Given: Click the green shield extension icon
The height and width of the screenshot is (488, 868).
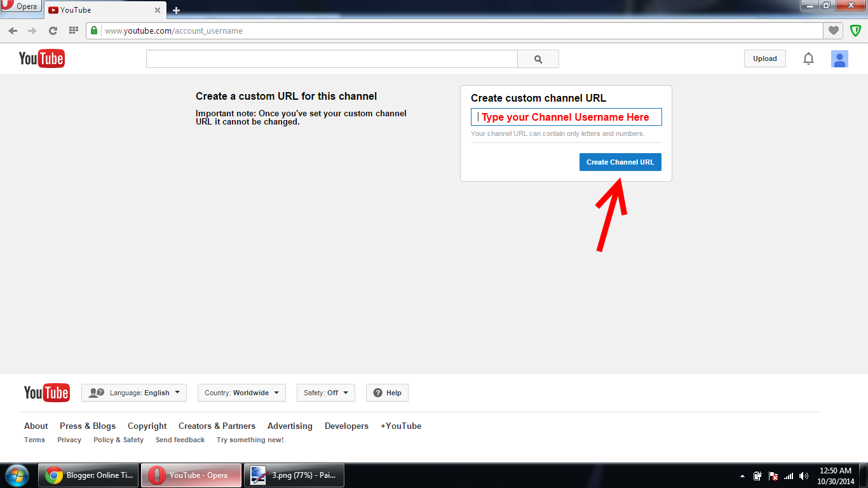Looking at the screenshot, I should point(855,30).
